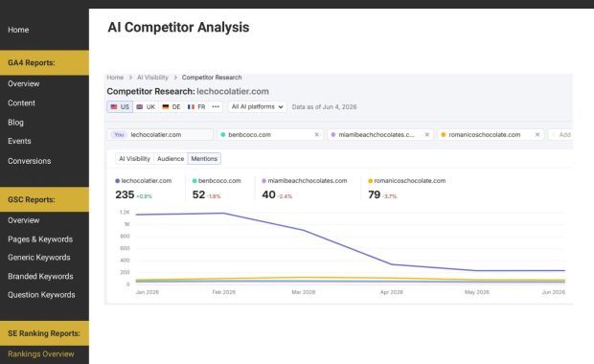Open GA4 Overview report
The image size is (594, 364).
(24, 83)
